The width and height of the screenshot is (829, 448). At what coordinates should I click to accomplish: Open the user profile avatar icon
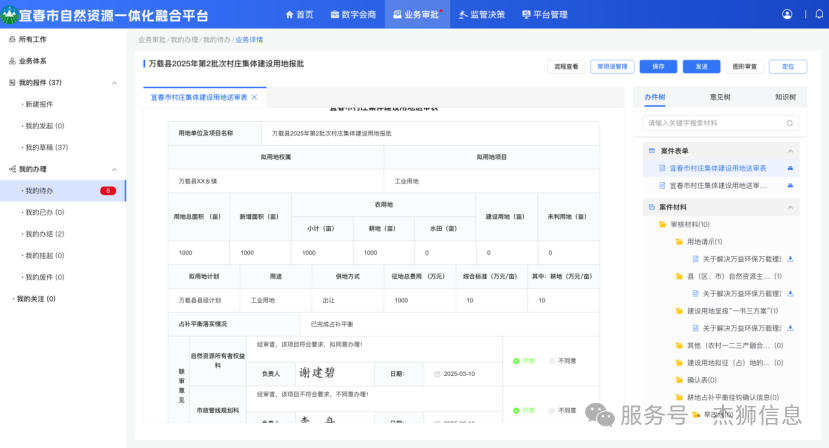click(787, 14)
